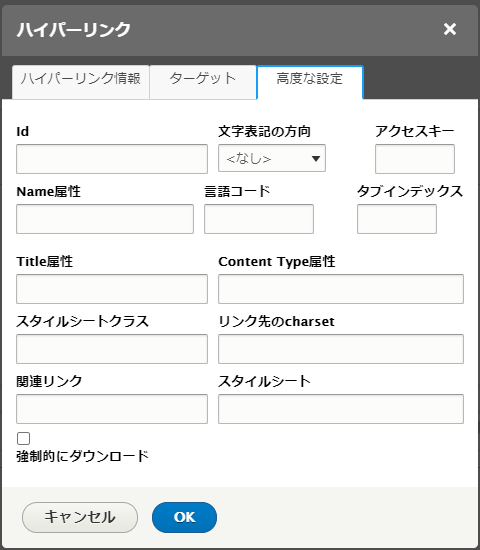The height and width of the screenshot is (550, 480).
Task: Open the ターゲット tab
Action: pyautogui.click(x=203, y=82)
